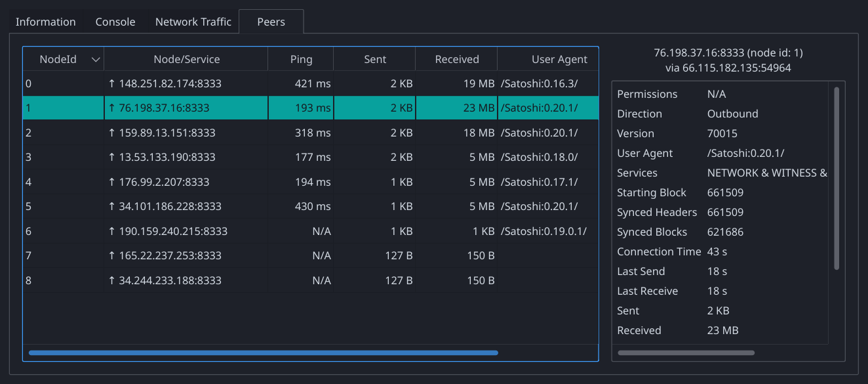
Task: Click the NodeId sort arrow
Action: [x=96, y=60]
